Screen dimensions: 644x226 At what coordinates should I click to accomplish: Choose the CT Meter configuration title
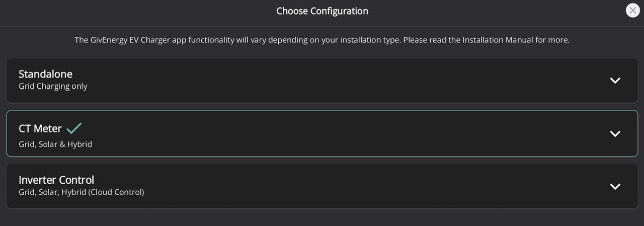(40, 129)
